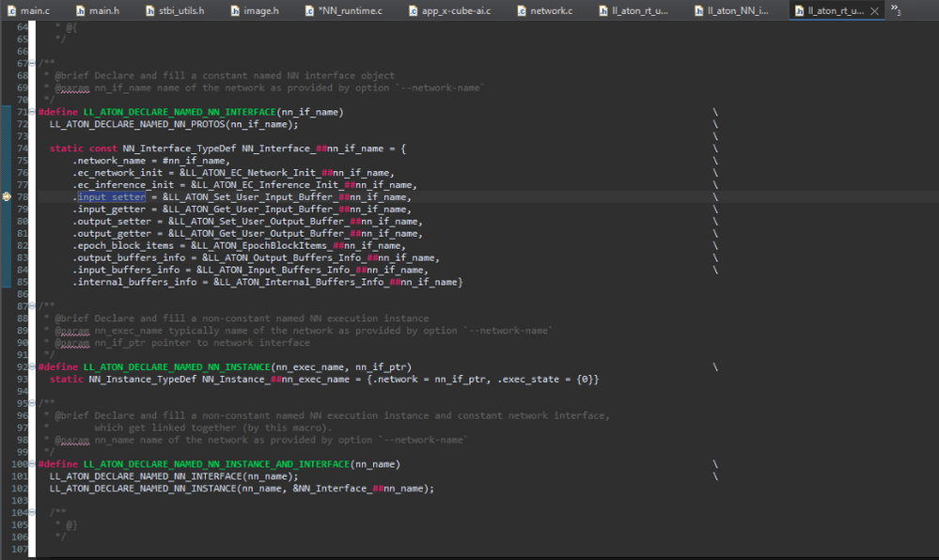The image size is (939, 560).
Task: Click the file icon on *NN_runtime.c tab
Action: click(311, 11)
